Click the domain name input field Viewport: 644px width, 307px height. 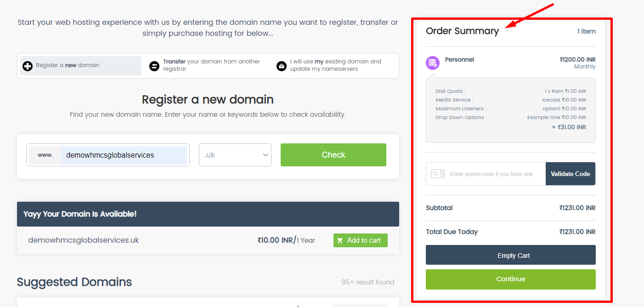124,155
